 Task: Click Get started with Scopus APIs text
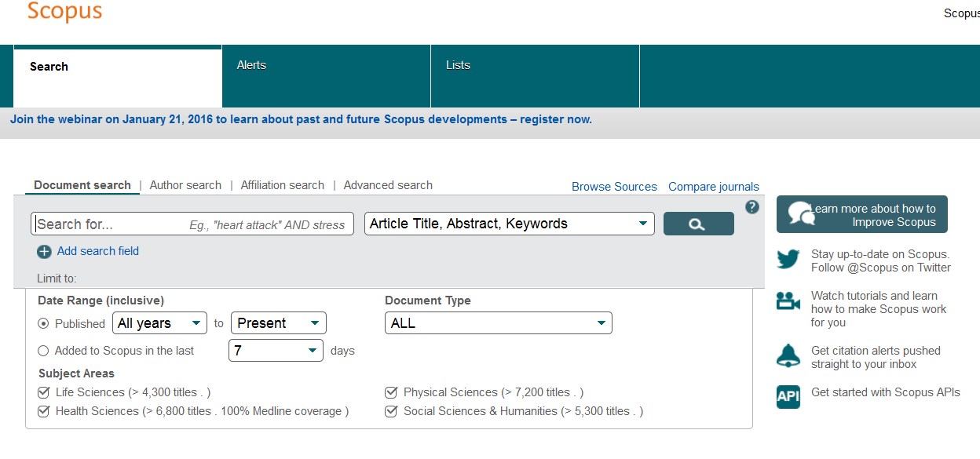(x=886, y=392)
